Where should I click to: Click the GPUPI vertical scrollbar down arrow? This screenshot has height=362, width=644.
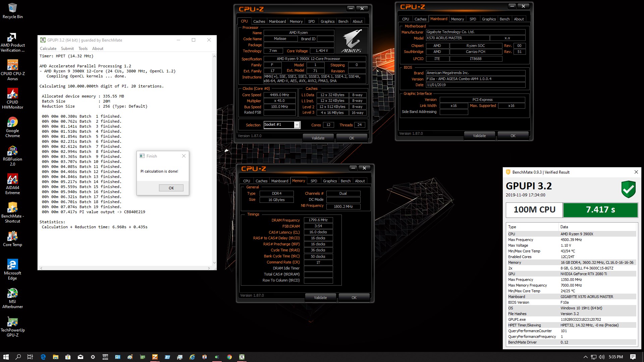(214, 263)
